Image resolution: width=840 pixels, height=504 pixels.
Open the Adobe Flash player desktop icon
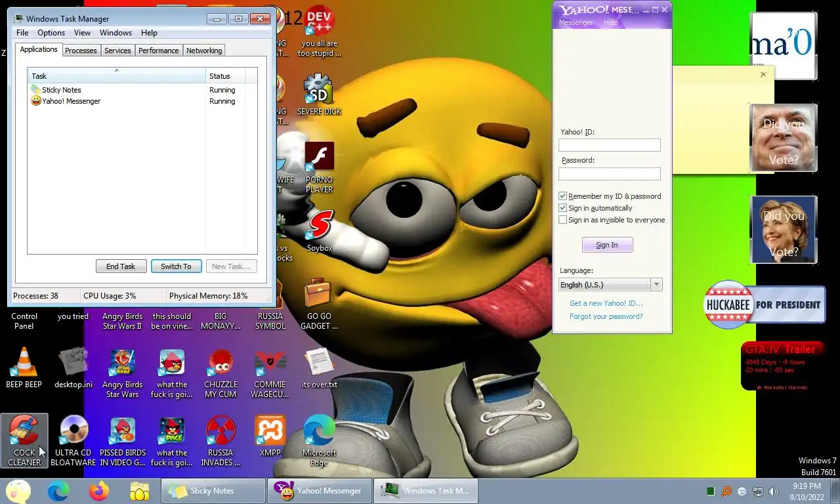[x=319, y=167]
